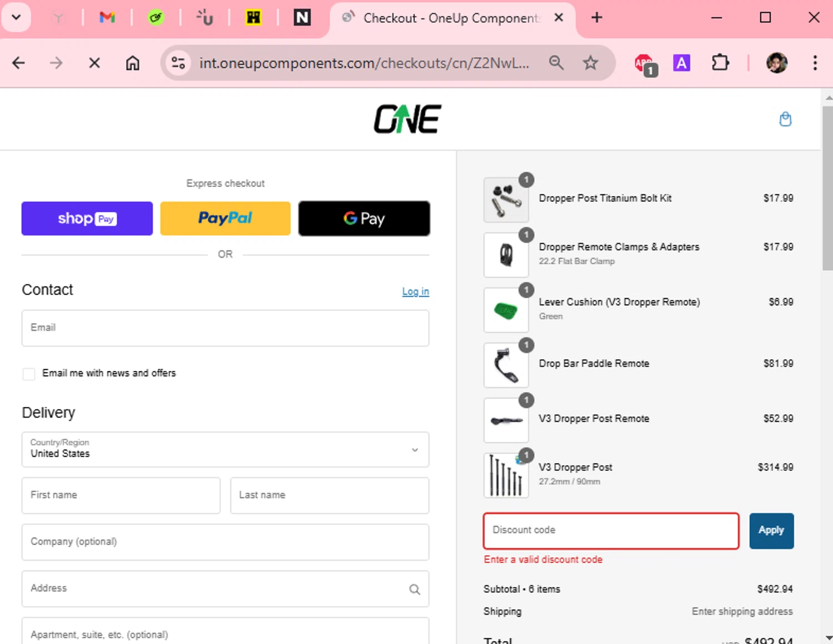Image resolution: width=833 pixels, height=644 pixels.
Task: Click V3 Dropper Post Remote thumbnail
Action: pyautogui.click(x=506, y=420)
